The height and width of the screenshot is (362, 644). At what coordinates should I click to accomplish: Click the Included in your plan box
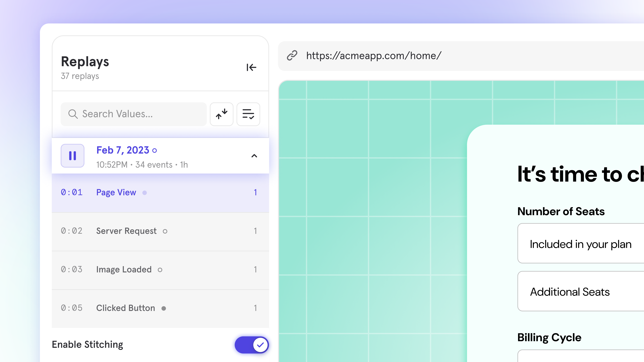(581, 243)
